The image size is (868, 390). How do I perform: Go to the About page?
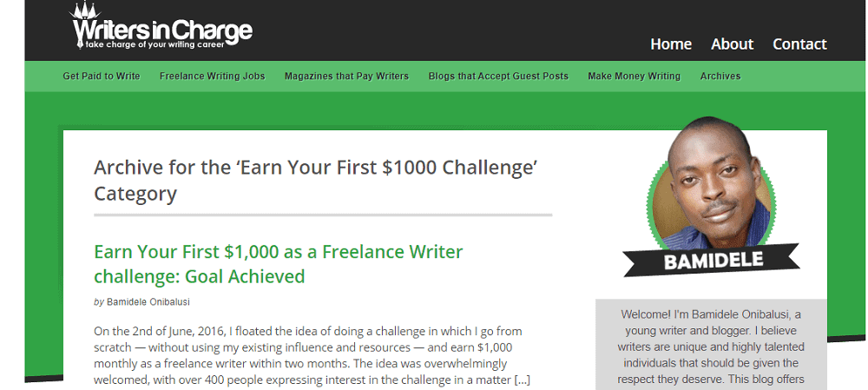click(x=732, y=44)
